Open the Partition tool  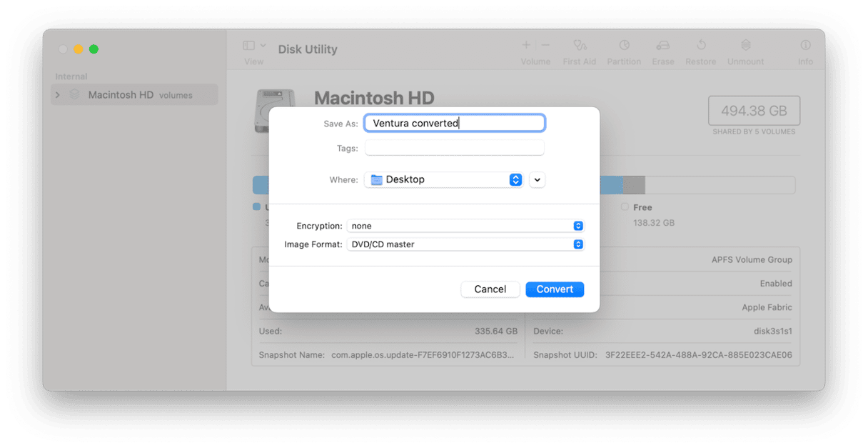tap(625, 45)
